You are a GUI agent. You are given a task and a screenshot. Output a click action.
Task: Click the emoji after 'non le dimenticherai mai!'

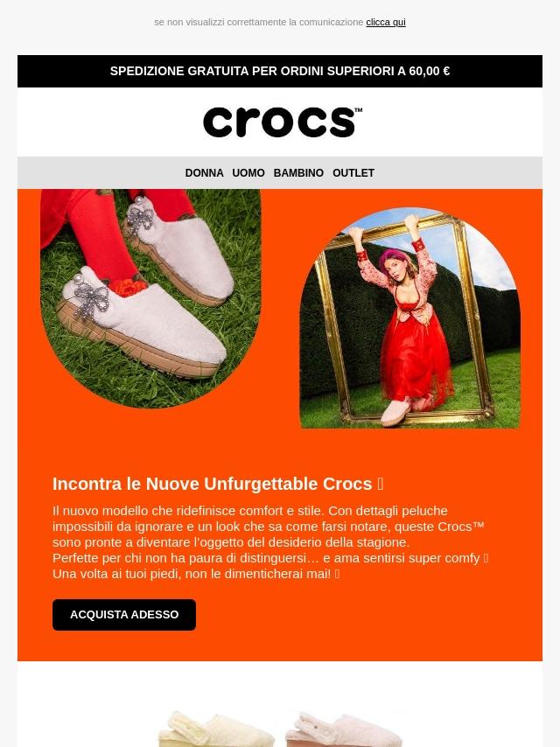click(338, 574)
